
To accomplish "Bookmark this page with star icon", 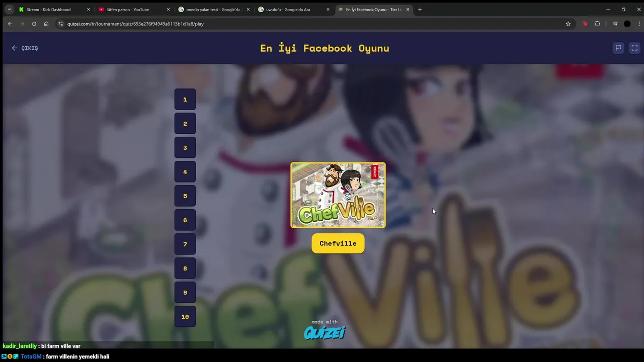I will pyautogui.click(x=568, y=24).
